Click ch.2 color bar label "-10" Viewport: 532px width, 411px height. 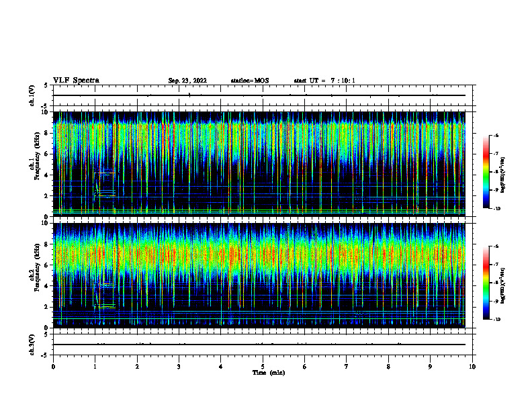tap(496, 320)
